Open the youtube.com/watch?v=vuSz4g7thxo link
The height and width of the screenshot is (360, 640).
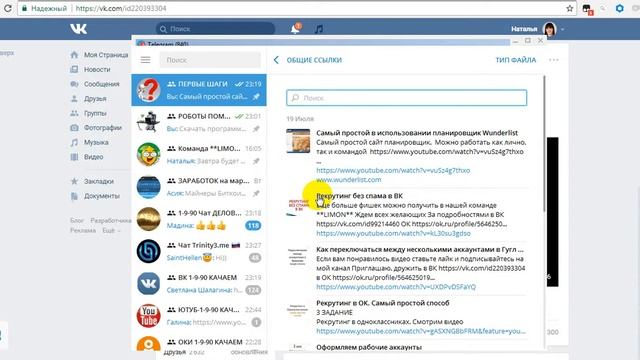pos(393,170)
